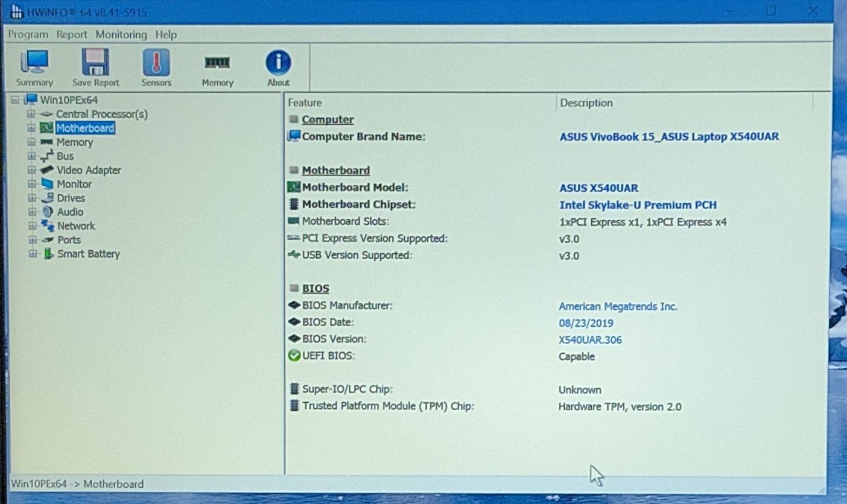Click the Network icon in tree

47,225
